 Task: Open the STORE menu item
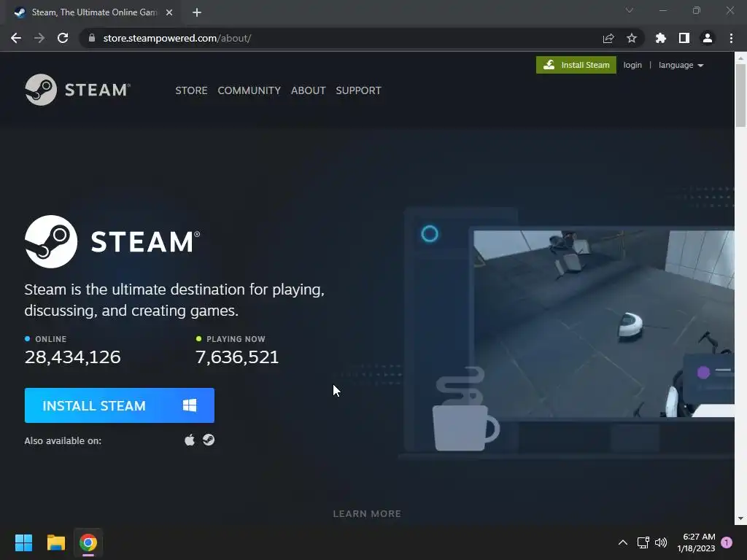(191, 90)
